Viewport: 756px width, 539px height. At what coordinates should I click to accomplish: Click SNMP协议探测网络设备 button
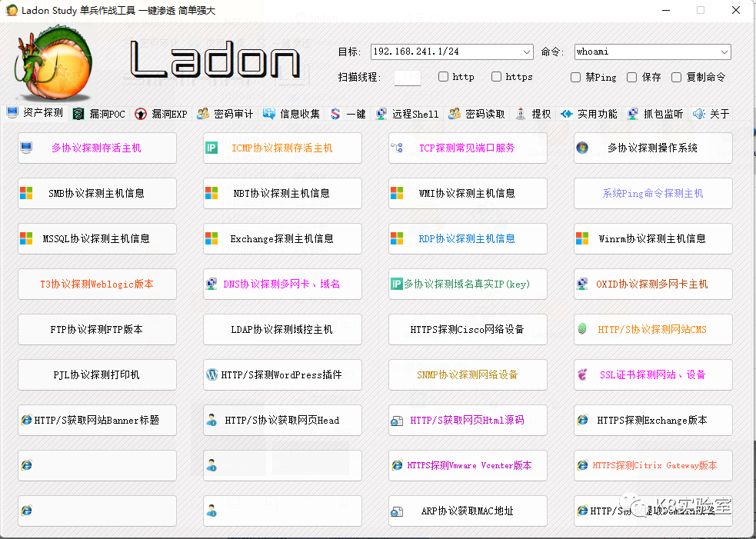(468, 374)
